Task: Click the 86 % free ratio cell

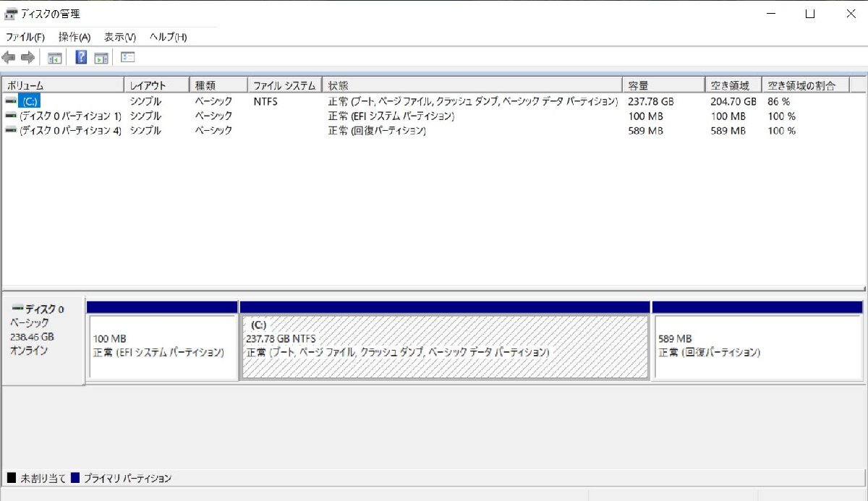Action: tap(779, 102)
